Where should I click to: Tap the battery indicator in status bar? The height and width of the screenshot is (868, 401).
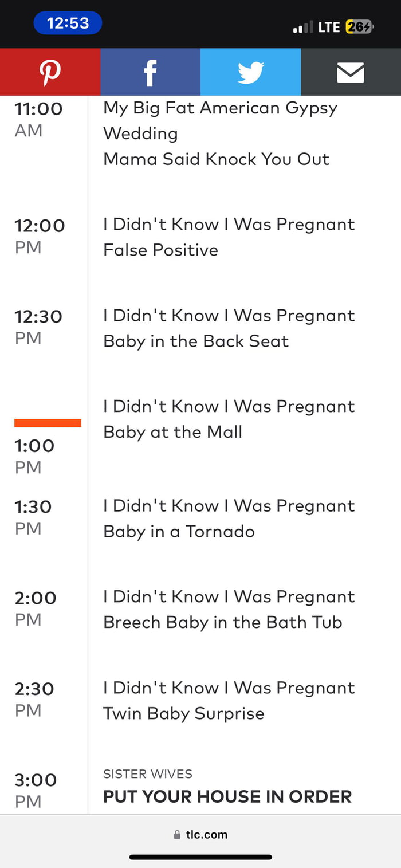[359, 27]
